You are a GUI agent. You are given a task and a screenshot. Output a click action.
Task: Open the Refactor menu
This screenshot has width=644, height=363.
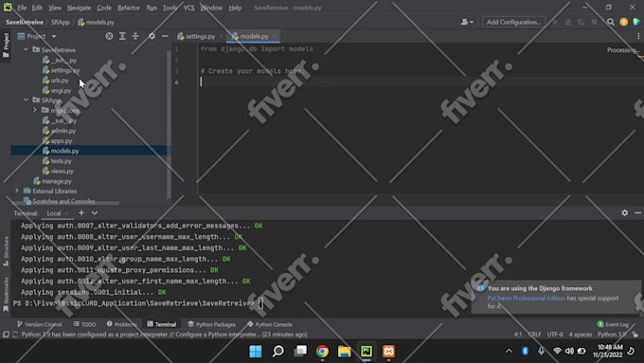pyautogui.click(x=129, y=8)
